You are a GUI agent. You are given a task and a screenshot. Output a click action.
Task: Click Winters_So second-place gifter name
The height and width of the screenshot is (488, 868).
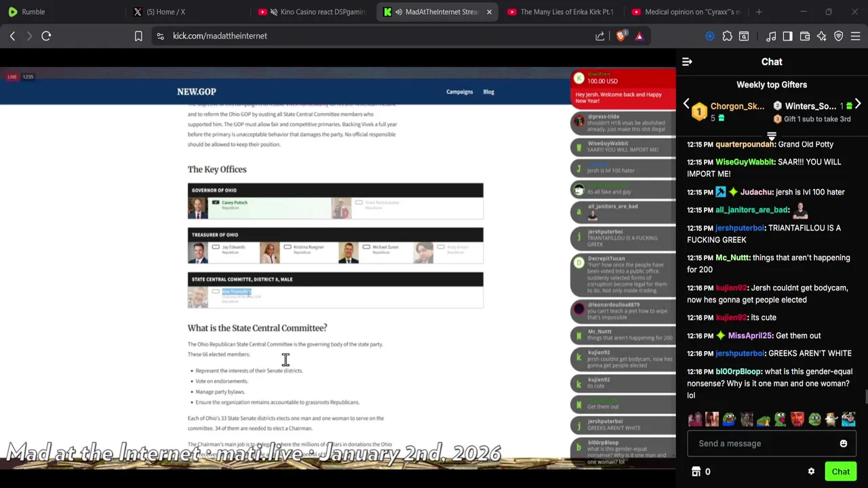click(810, 106)
